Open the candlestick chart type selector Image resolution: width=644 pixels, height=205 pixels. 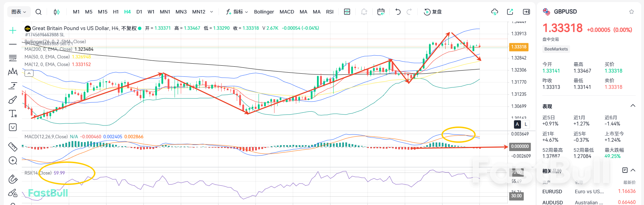[56, 12]
